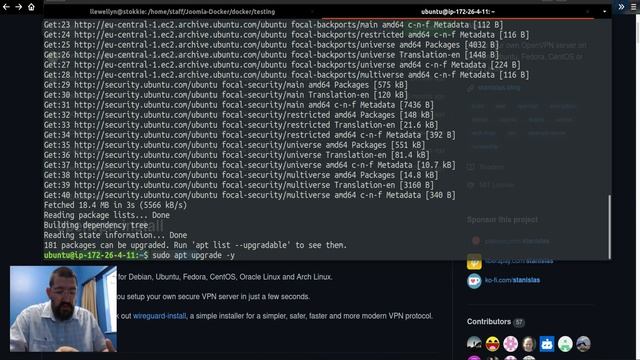640x360 pixels.
Task: Open the Contributors section heading
Action: pyautogui.click(x=489, y=322)
